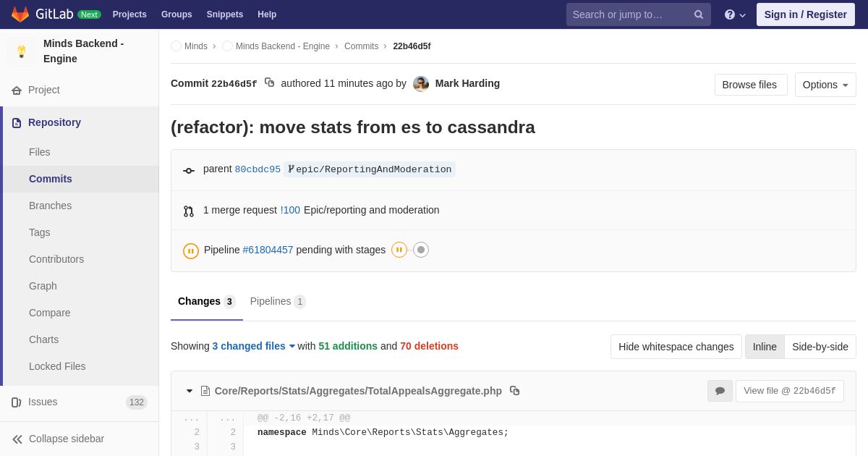This screenshot has width=868, height=456.
Task: Expand the 3 changed files dropdown
Action: (x=254, y=346)
